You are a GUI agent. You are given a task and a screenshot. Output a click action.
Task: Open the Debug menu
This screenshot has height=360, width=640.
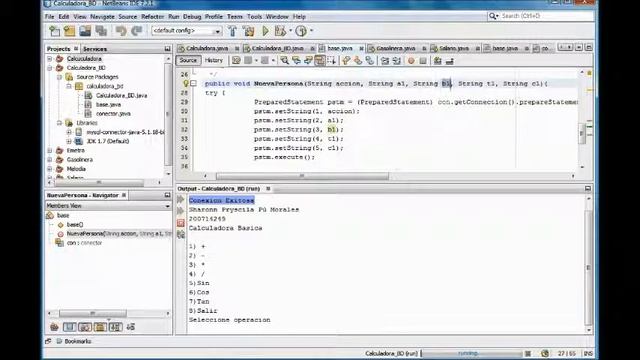[192, 17]
